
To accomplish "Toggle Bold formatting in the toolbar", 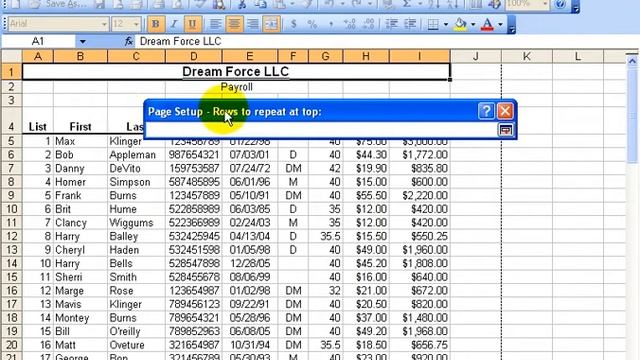I will pyautogui.click(x=156, y=24).
